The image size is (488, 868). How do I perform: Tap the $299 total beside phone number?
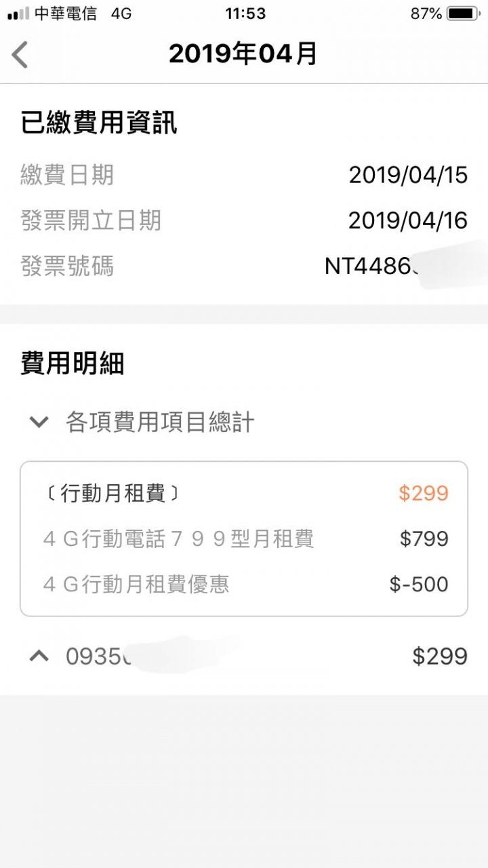click(x=440, y=656)
